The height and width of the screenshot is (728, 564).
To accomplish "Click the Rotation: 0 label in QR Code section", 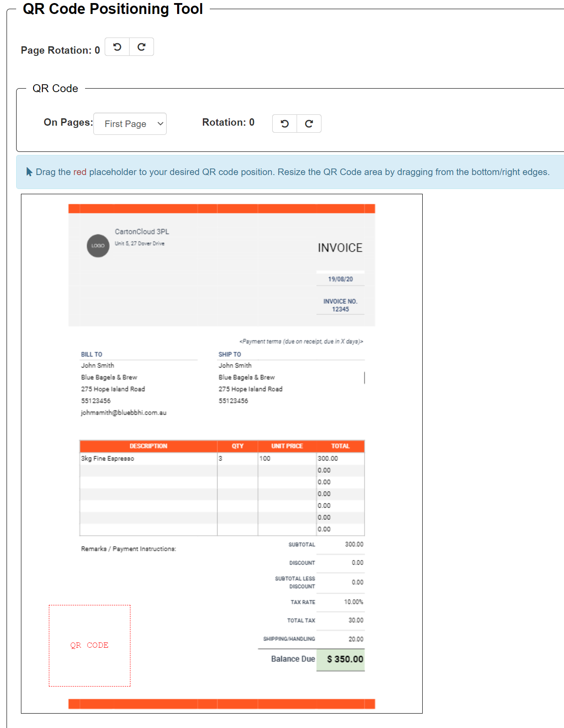I will [229, 123].
